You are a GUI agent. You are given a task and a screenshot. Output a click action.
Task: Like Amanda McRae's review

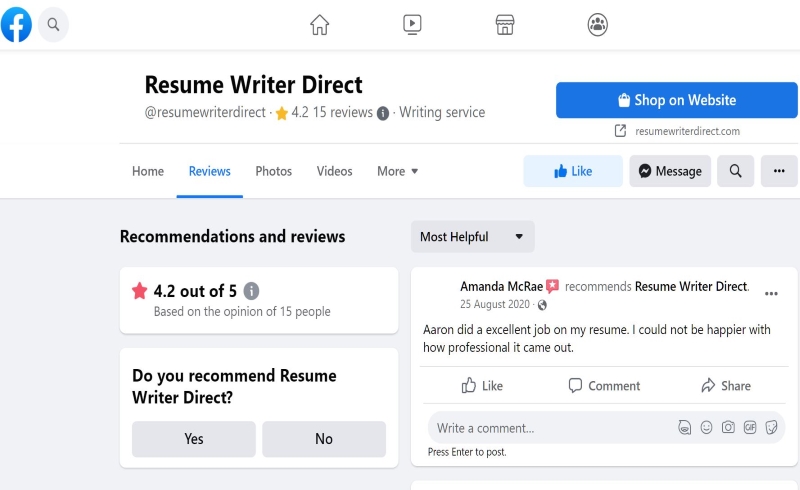coord(482,385)
